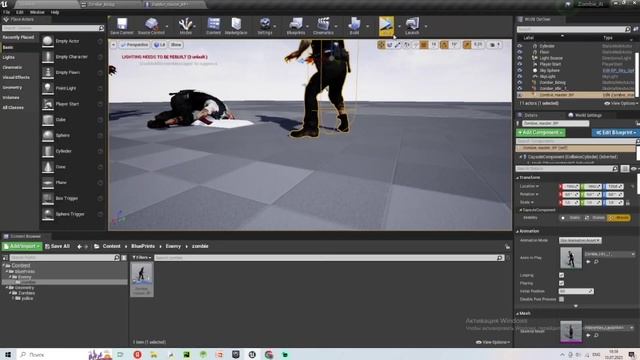Open viewport options dropdown arrow
Screen dimensions: 640x360
113,45
